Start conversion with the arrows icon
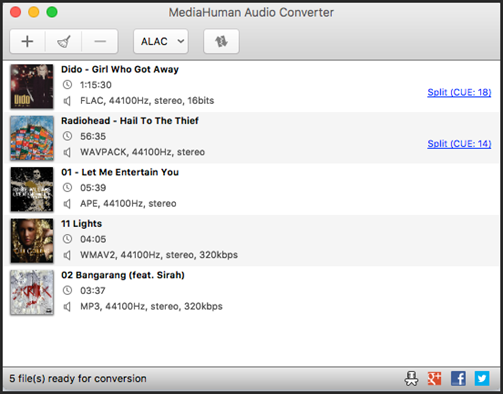Viewport: 503px width, 394px height. click(221, 41)
